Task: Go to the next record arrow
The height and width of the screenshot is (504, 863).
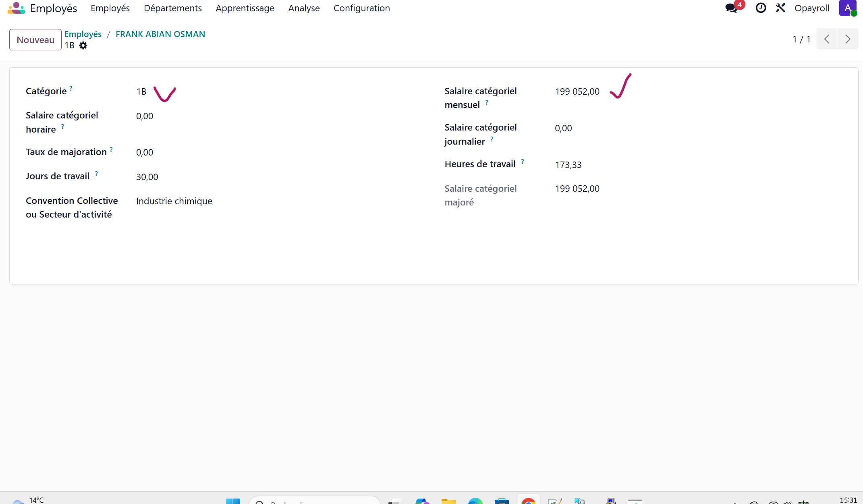Action: pos(848,39)
